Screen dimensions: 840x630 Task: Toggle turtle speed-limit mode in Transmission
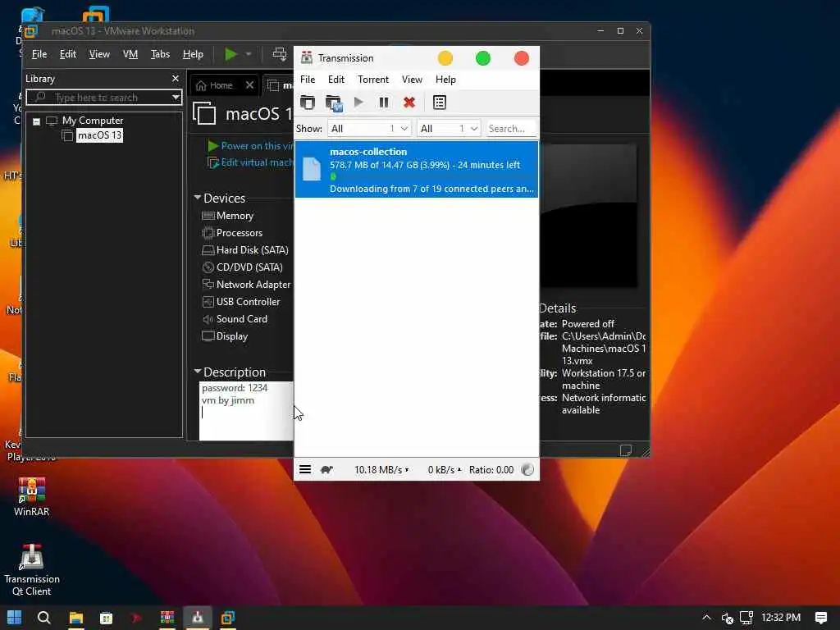[326, 470]
